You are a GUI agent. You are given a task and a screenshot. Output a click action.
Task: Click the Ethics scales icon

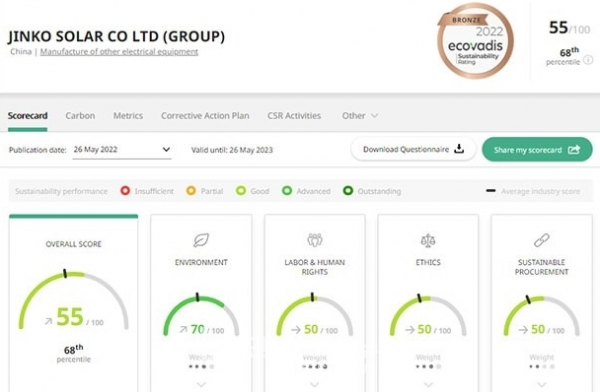[428, 241]
